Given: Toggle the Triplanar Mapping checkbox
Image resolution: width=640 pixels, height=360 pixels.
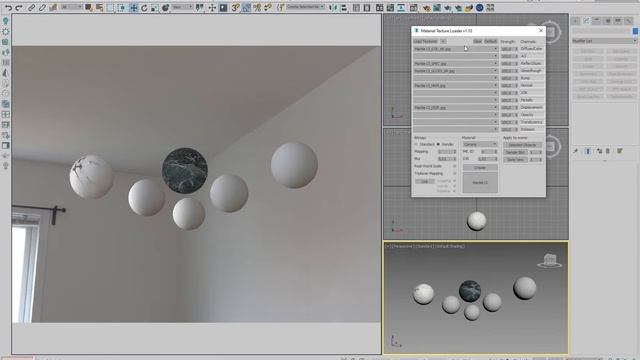Looking at the screenshot, I should click(454, 173).
